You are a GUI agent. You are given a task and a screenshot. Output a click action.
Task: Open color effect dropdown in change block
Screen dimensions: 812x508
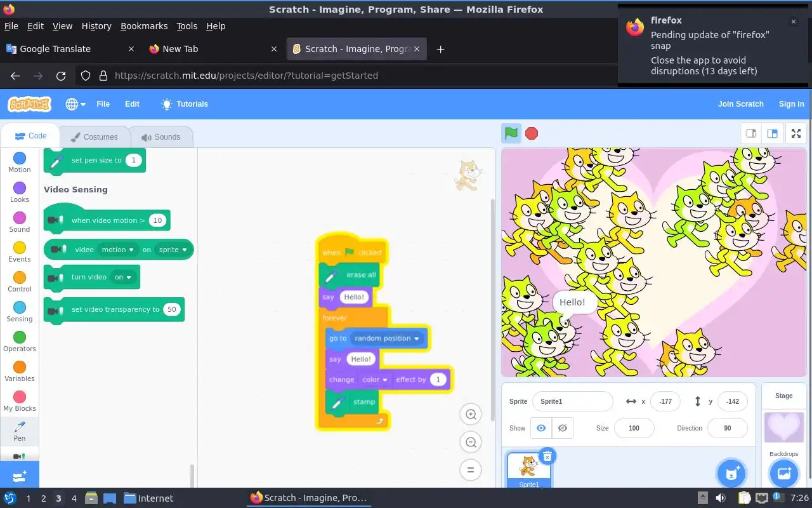[375, 380]
